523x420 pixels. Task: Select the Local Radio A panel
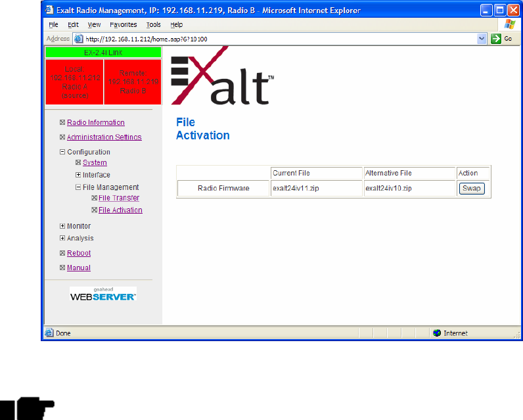(74, 82)
